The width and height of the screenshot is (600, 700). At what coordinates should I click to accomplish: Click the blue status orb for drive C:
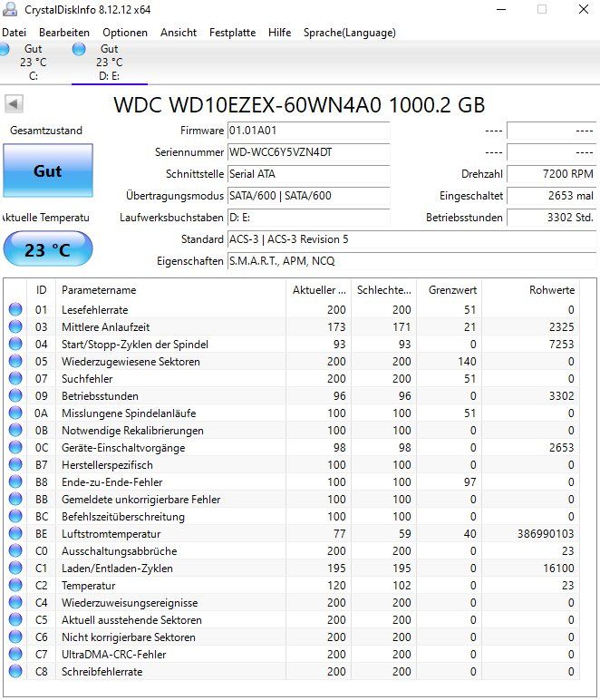point(4,49)
